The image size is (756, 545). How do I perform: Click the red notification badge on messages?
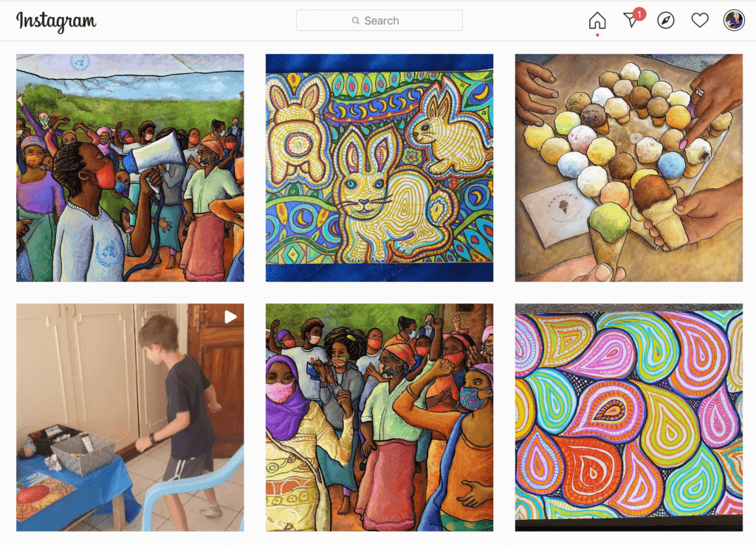click(x=639, y=14)
